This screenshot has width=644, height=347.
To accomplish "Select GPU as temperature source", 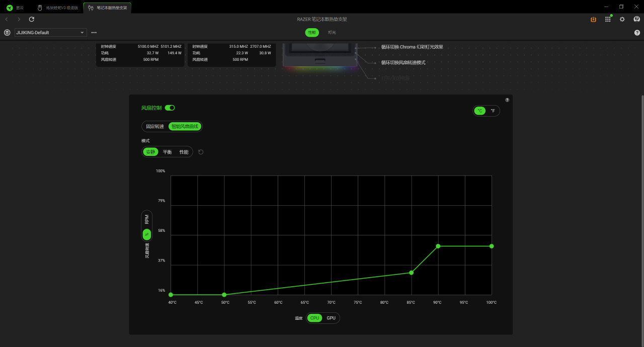I will pyautogui.click(x=331, y=318).
